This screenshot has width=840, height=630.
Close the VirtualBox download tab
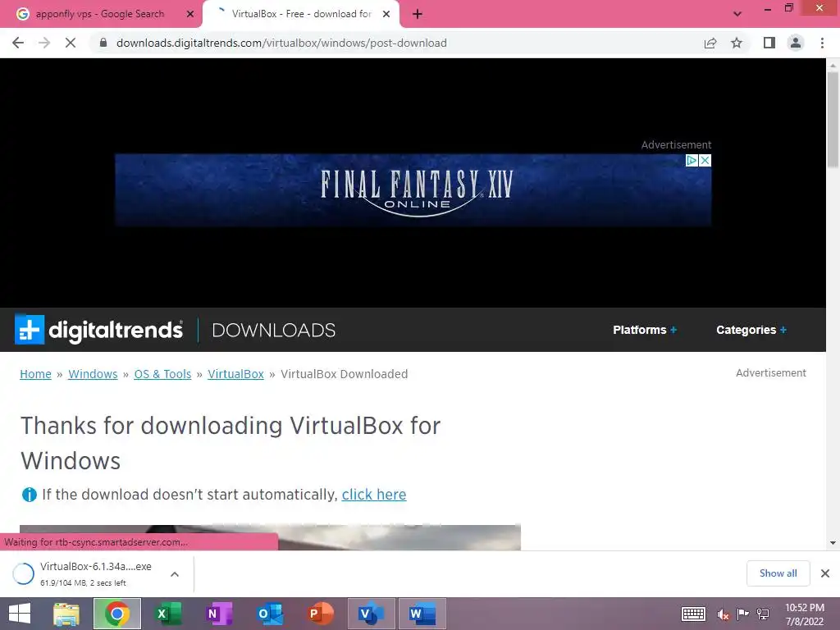click(x=386, y=14)
